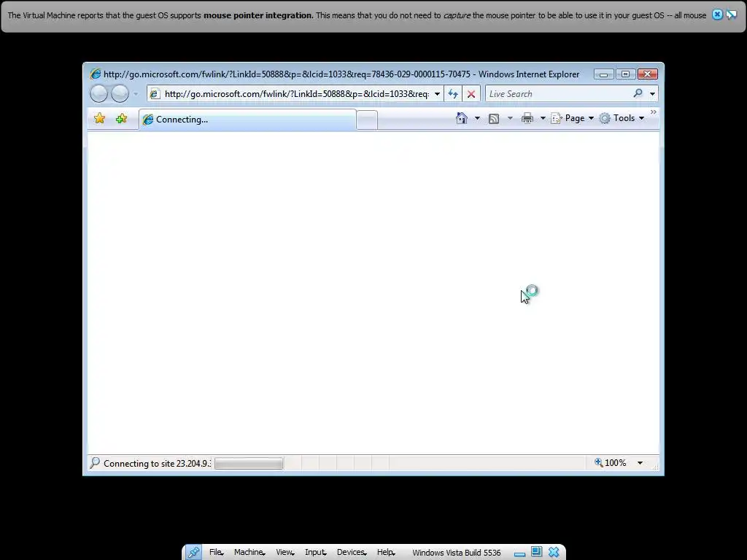The height and width of the screenshot is (560, 747).
Task: Click the don't-show-again notification icon
Action: [732, 15]
